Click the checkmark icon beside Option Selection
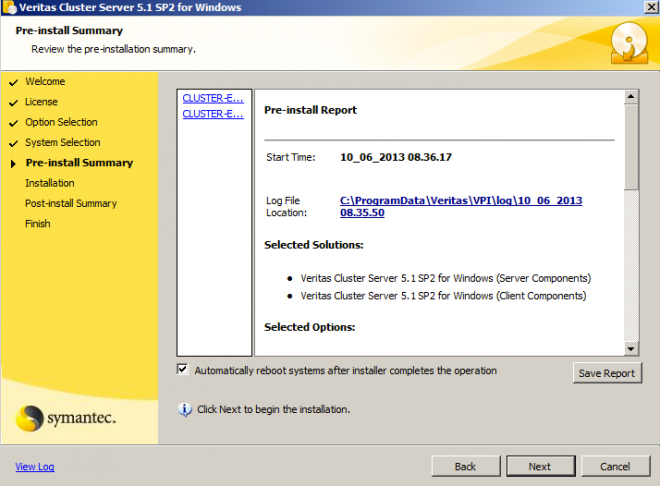This screenshot has height=486, width=660. point(13,123)
